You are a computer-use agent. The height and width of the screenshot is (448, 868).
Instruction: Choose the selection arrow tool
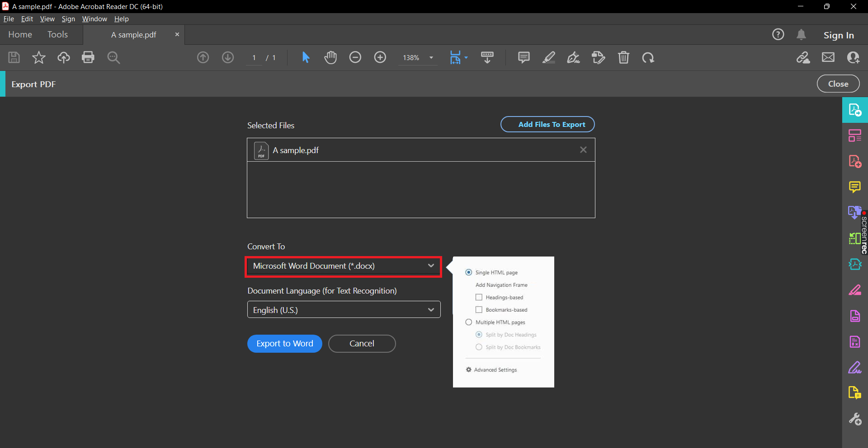pos(306,57)
